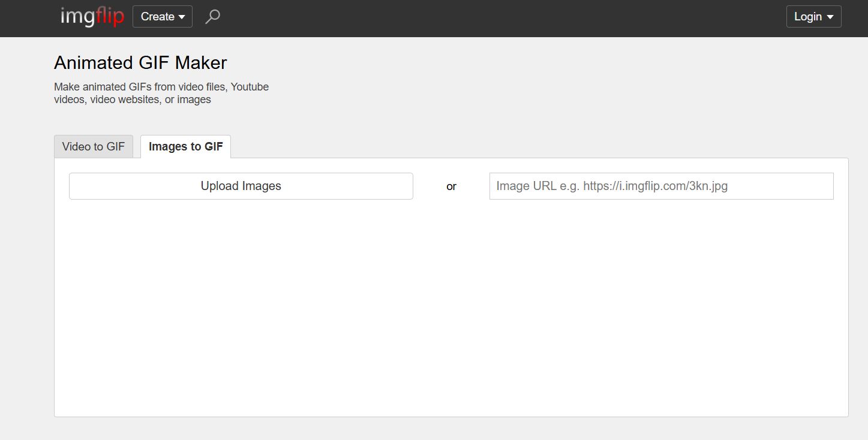Select the Images to GIF tab
Screen dimensions: 868x440
point(185,147)
